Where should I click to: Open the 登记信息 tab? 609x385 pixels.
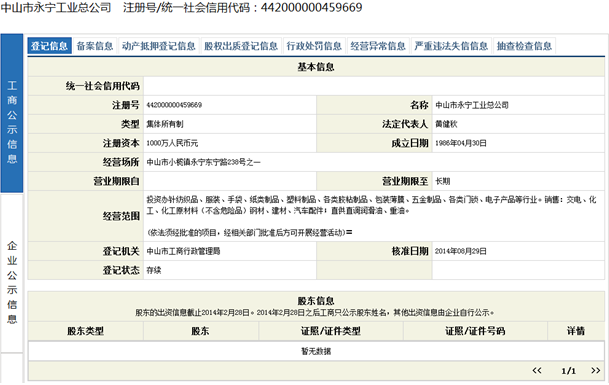coord(49,46)
